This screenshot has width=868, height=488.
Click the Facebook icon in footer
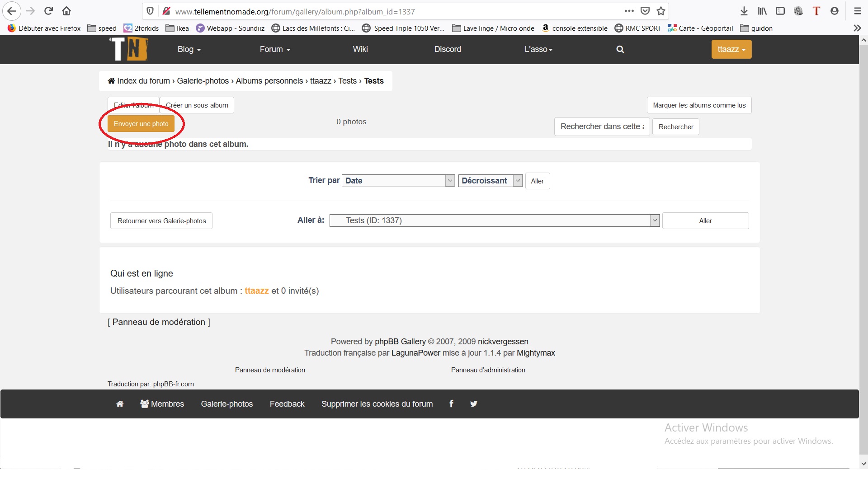(451, 404)
